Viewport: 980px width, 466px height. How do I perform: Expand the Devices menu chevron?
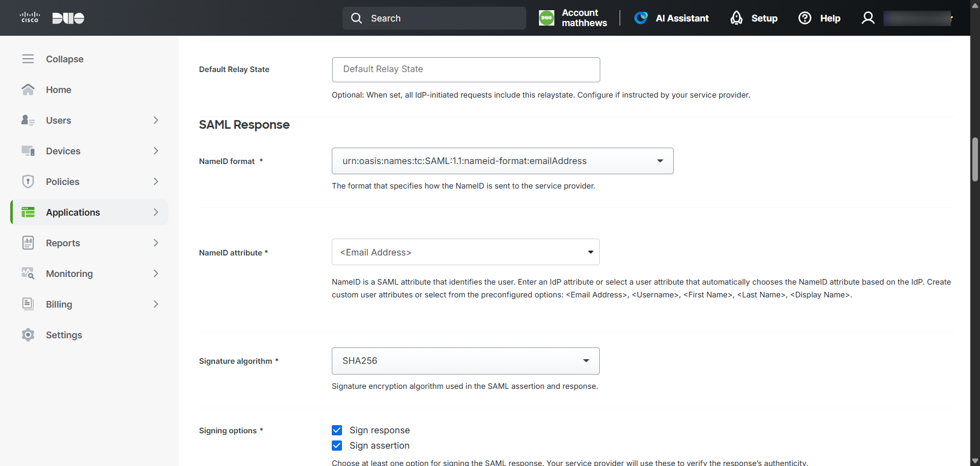click(156, 151)
